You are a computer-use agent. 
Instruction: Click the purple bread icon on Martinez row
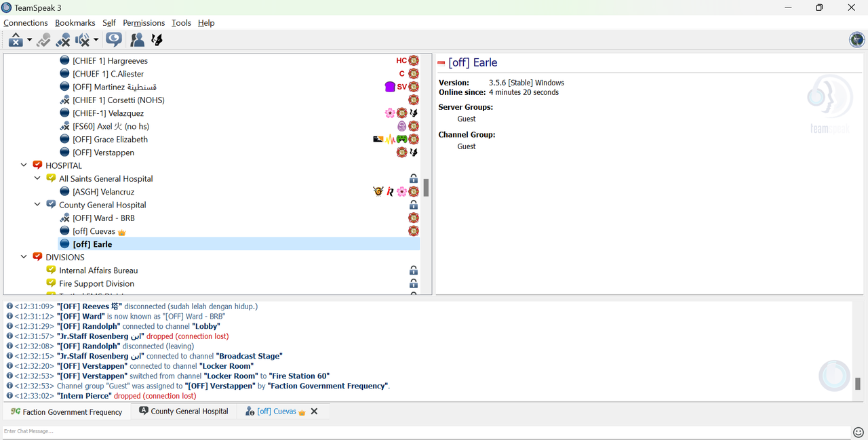[389, 87]
